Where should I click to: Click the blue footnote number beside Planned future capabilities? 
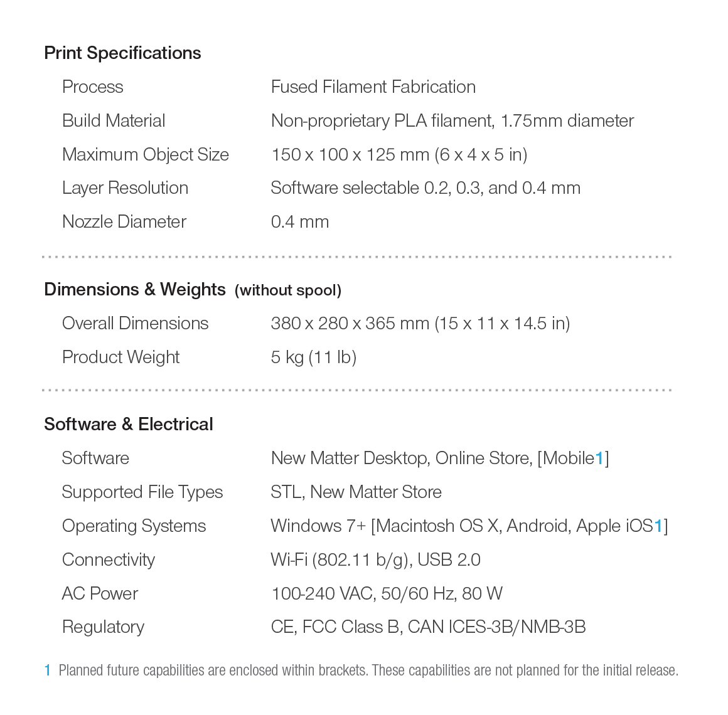[47, 670]
